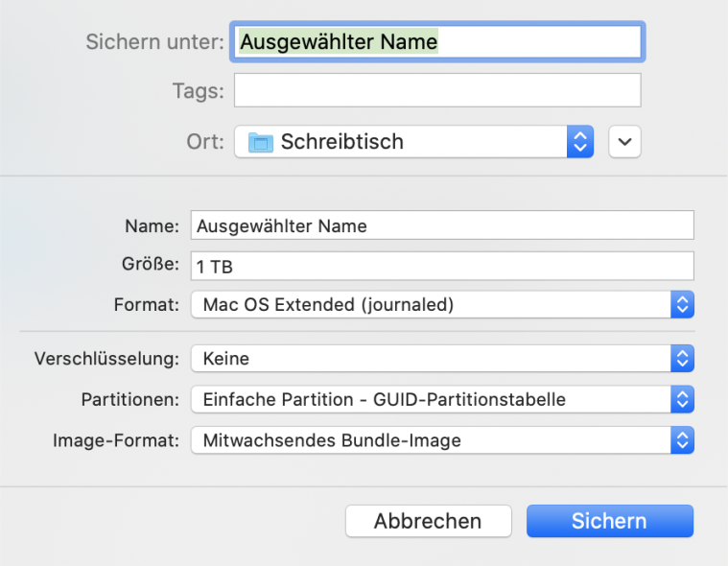
Task: Click the blue arrows of Image-Format popup
Action: [x=683, y=440]
